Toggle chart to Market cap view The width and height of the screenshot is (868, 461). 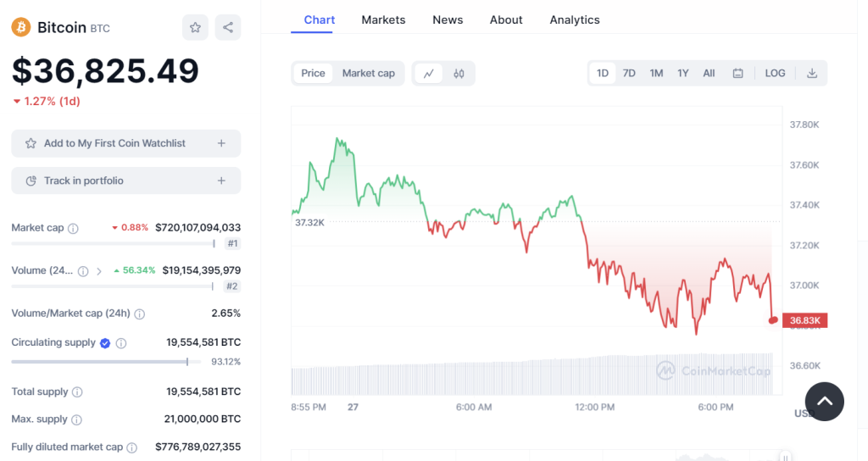point(368,74)
